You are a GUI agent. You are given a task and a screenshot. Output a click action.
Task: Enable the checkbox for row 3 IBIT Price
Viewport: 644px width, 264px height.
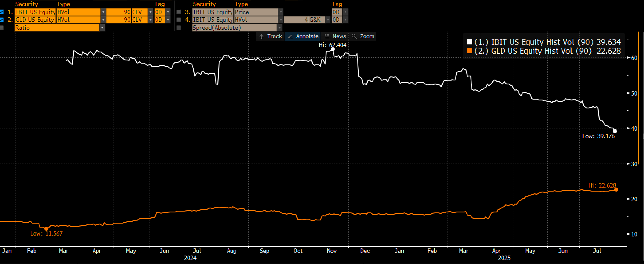point(179,12)
